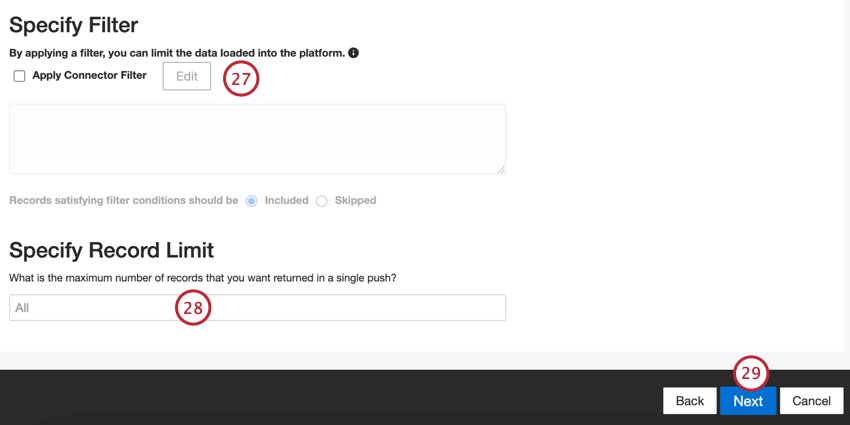Click the Apply Connector Filter label text
Screen dimensions: 850x425
click(x=89, y=76)
